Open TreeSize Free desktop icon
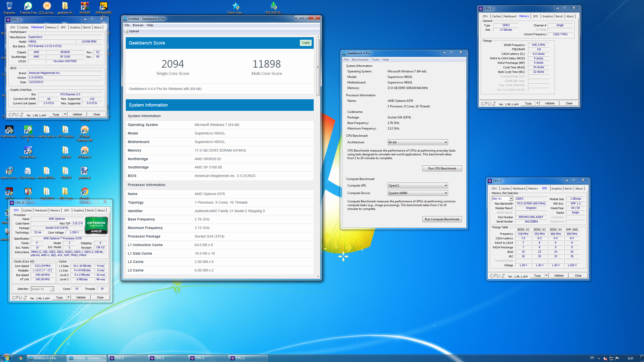This screenshot has width=644, height=362. pyautogui.click(x=28, y=8)
